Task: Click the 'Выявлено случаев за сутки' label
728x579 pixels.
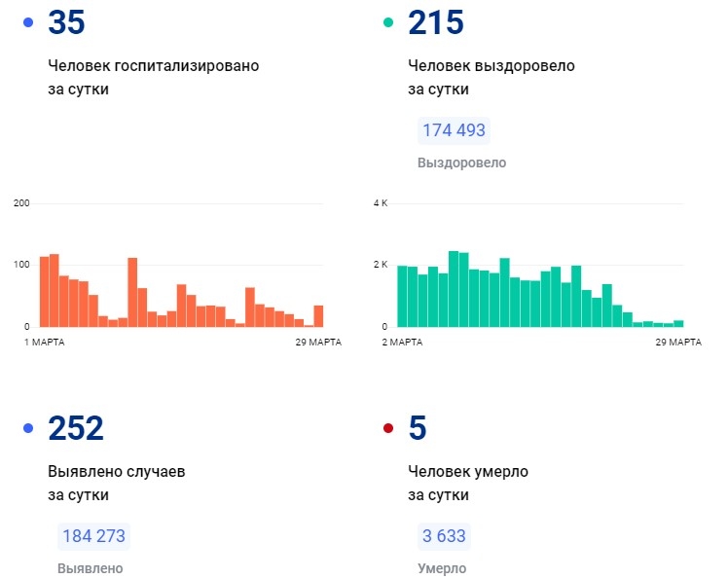Action: point(116,484)
